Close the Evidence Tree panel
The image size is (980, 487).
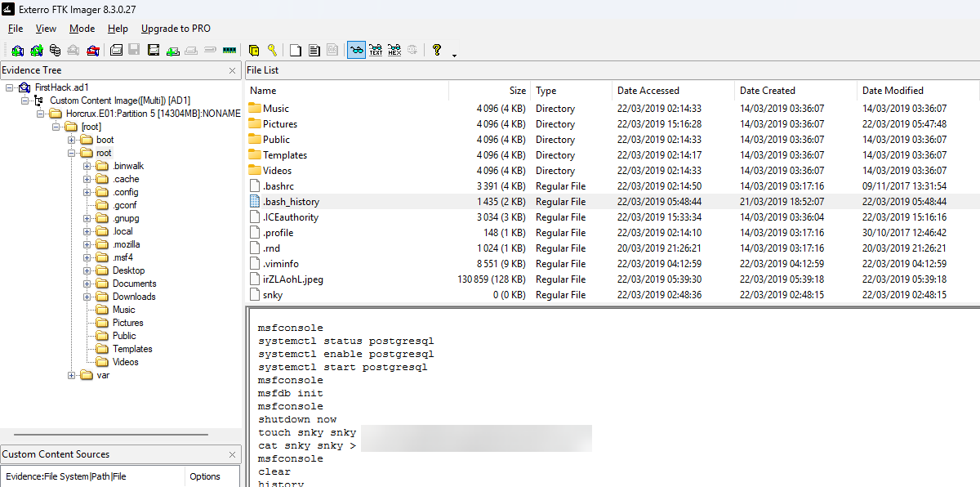click(233, 70)
